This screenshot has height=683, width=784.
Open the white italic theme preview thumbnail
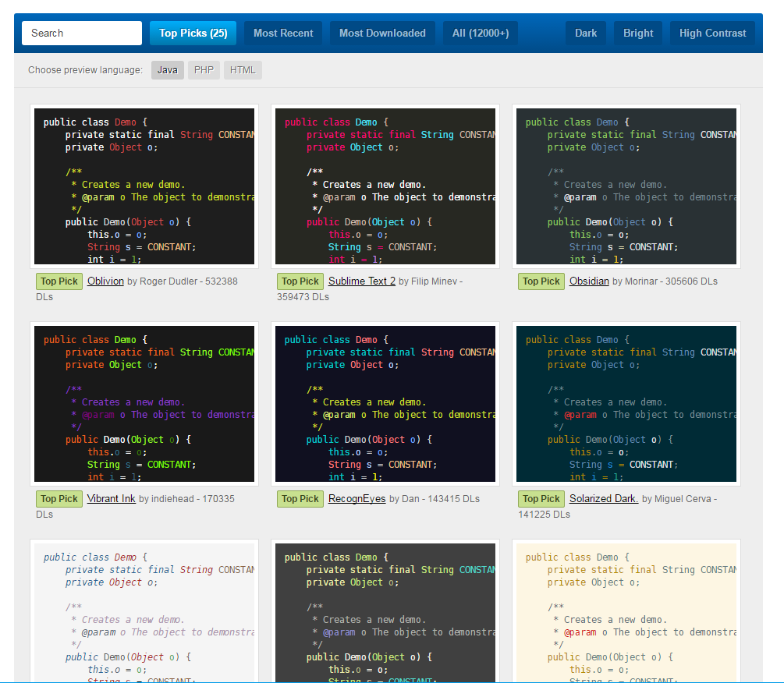[144, 611]
